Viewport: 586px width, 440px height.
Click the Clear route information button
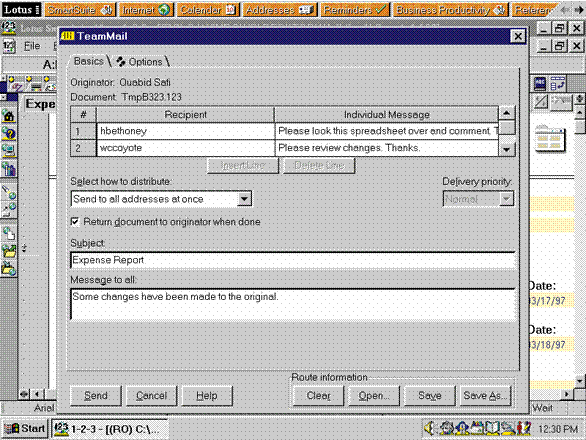pyautogui.click(x=318, y=396)
